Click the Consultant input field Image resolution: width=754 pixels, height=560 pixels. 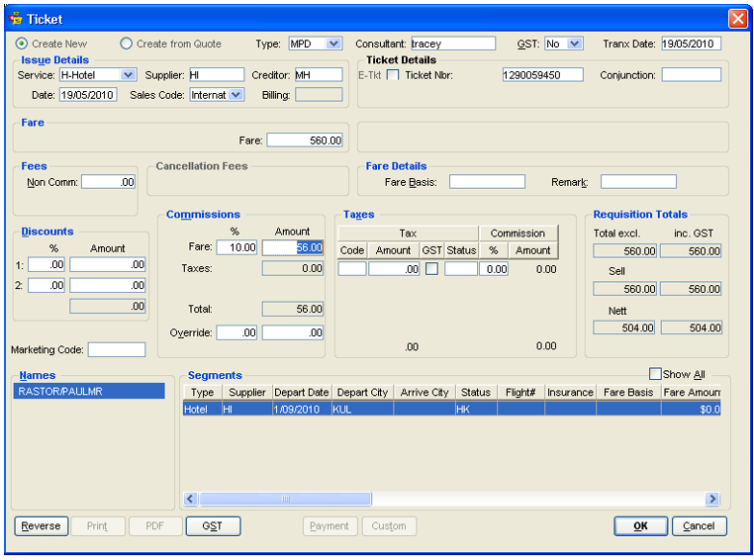[x=453, y=44]
